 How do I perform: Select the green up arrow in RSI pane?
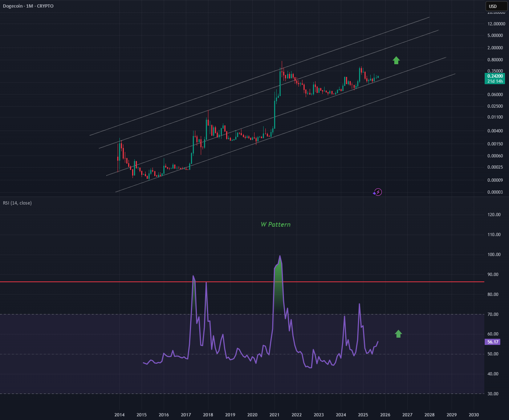pos(398,334)
